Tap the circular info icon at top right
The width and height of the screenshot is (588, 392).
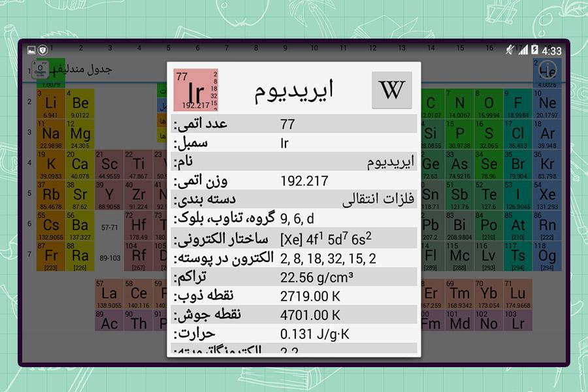547,70
